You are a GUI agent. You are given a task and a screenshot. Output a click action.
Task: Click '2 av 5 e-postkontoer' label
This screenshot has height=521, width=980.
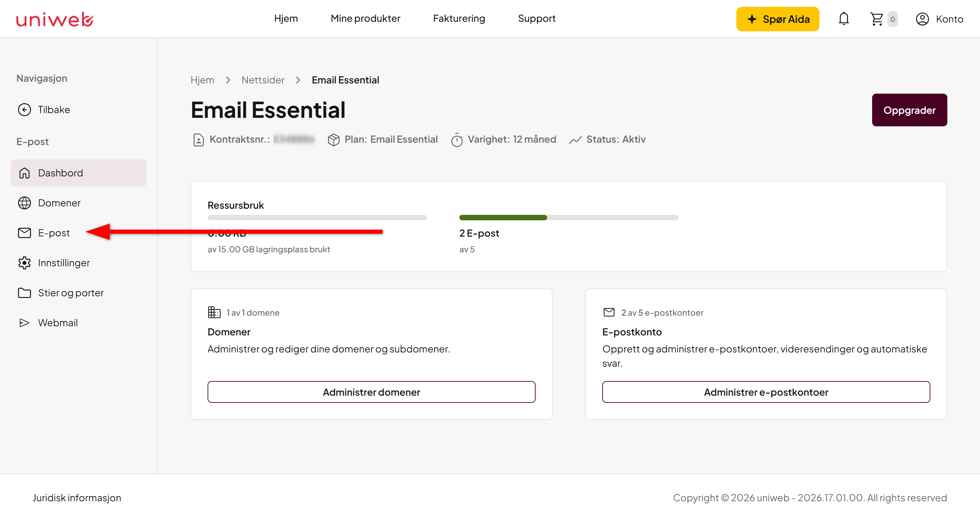(x=662, y=313)
